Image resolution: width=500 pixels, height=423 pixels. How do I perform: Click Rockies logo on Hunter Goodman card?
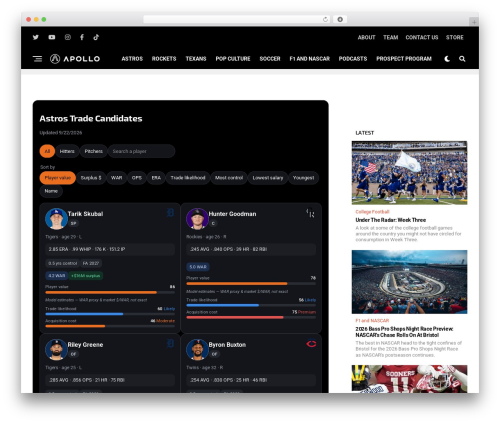point(311,213)
